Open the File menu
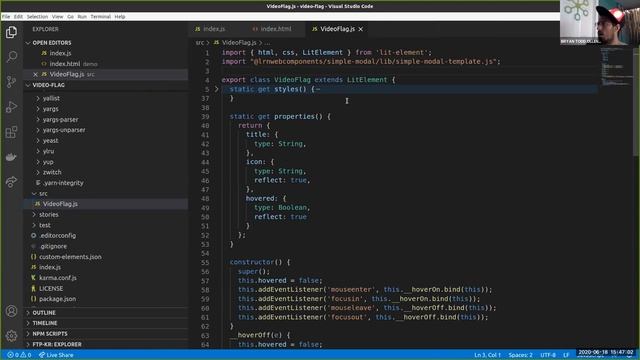 coord(6,17)
